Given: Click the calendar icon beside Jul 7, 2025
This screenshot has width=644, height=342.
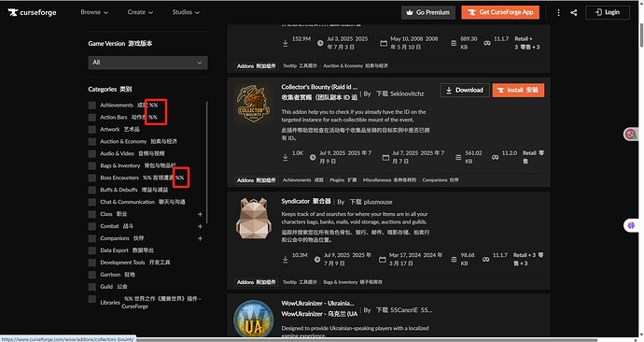Looking at the screenshot, I should (x=385, y=157).
